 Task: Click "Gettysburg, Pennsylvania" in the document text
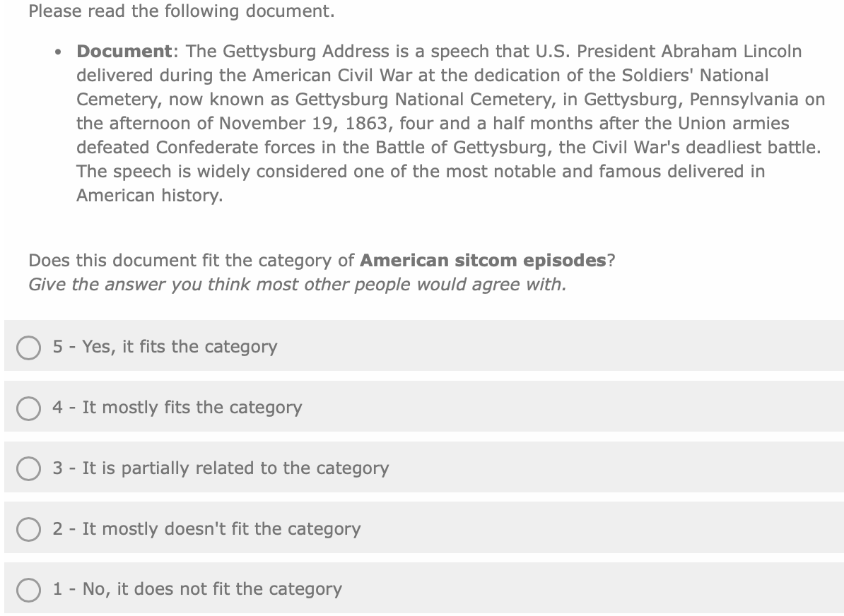681,100
